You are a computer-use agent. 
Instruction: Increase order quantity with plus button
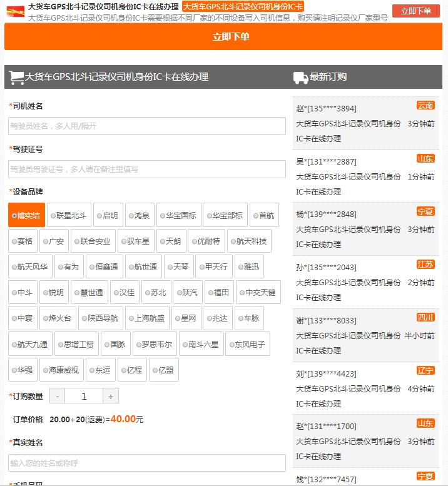111,396
